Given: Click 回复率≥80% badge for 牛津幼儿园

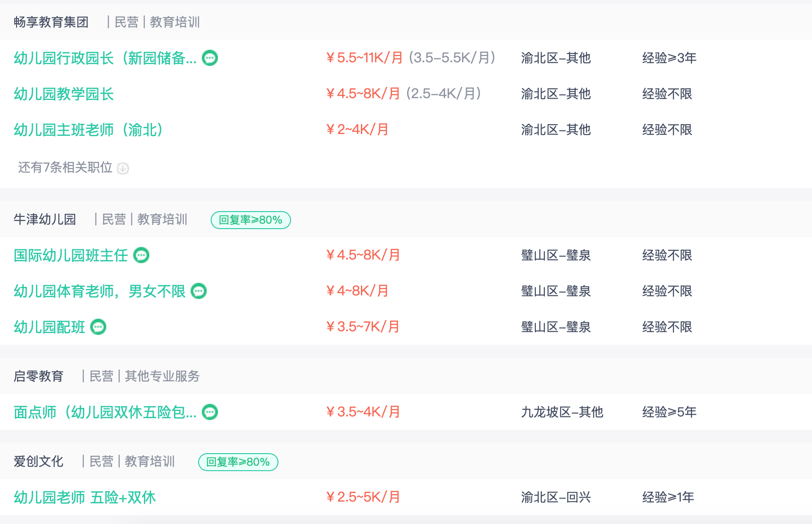Looking at the screenshot, I should [x=251, y=220].
